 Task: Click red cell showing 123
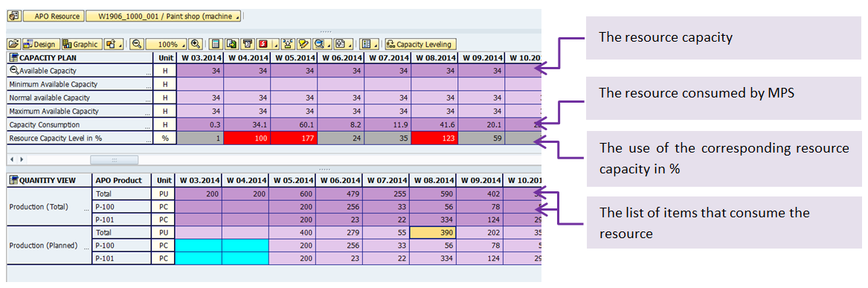434,138
